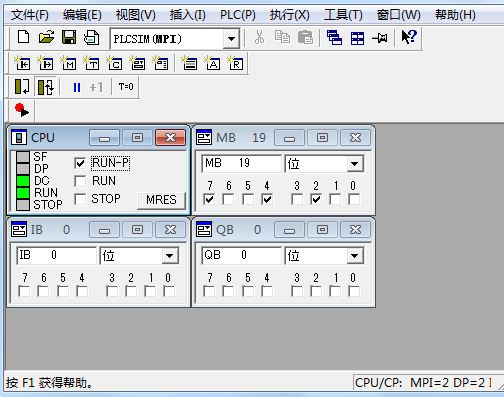Image resolution: width=504 pixels, height=397 pixels.
Task: Open the 编辑(E) menu
Action: pos(82,15)
